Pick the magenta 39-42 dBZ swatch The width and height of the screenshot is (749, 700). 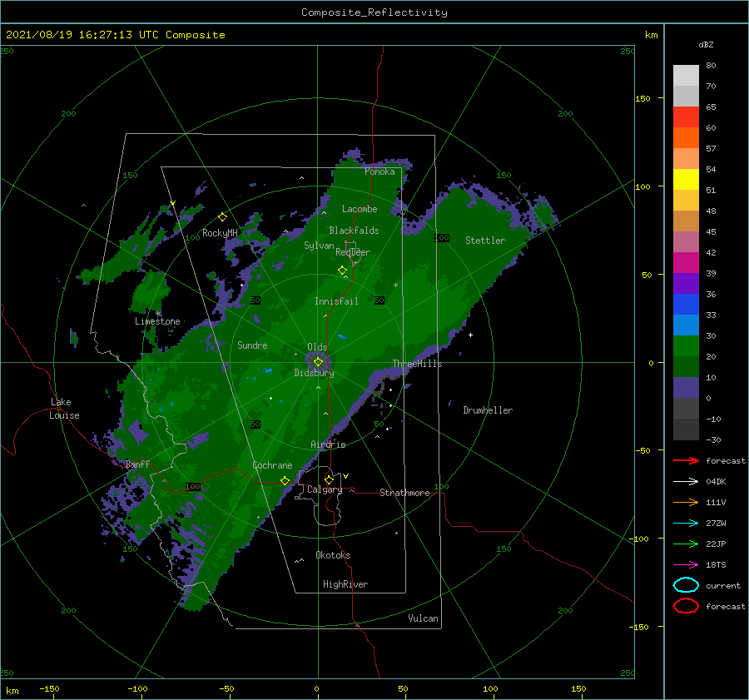(x=686, y=262)
